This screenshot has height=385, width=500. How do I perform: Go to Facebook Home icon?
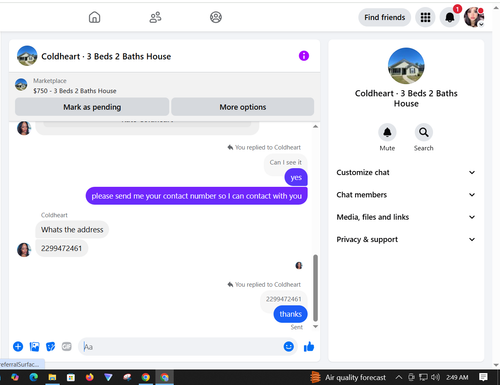94,17
